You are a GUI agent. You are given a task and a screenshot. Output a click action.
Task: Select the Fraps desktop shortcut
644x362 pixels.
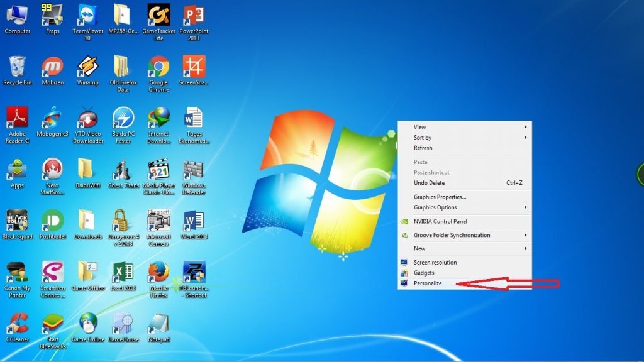coord(52,16)
